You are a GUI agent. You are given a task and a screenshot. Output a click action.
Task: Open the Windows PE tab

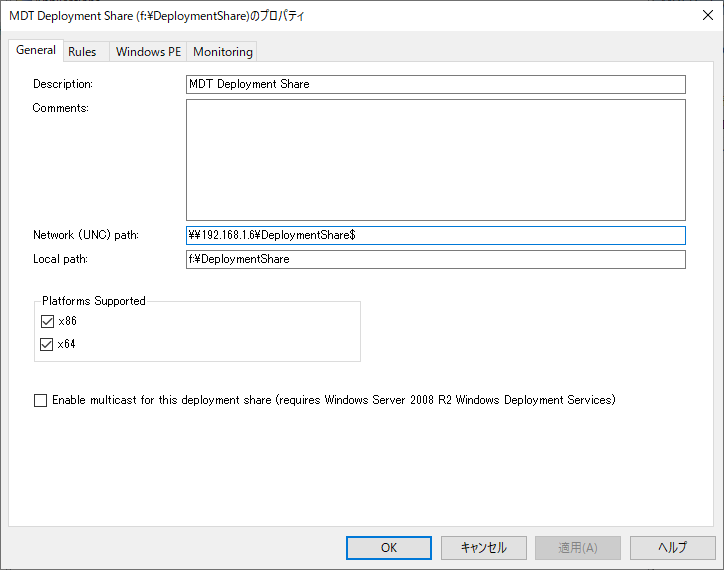coord(148,52)
